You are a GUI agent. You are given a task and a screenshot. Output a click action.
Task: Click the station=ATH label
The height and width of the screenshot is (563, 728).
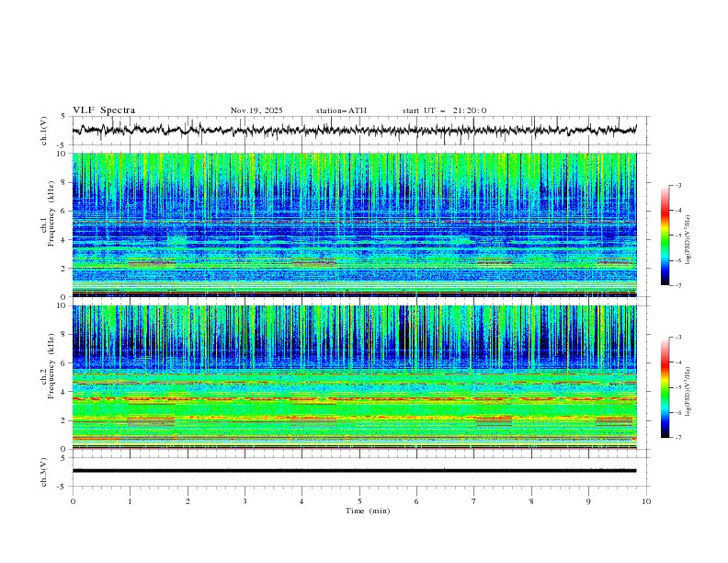pos(341,110)
